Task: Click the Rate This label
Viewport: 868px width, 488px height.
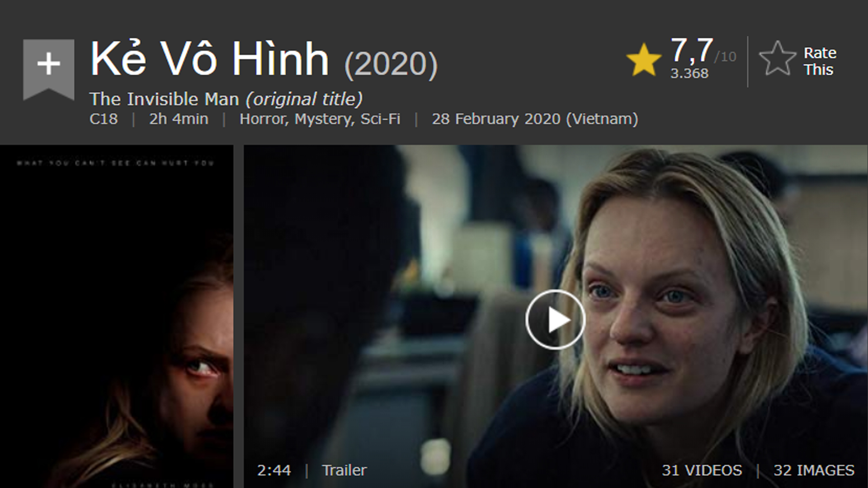Action: (x=820, y=61)
